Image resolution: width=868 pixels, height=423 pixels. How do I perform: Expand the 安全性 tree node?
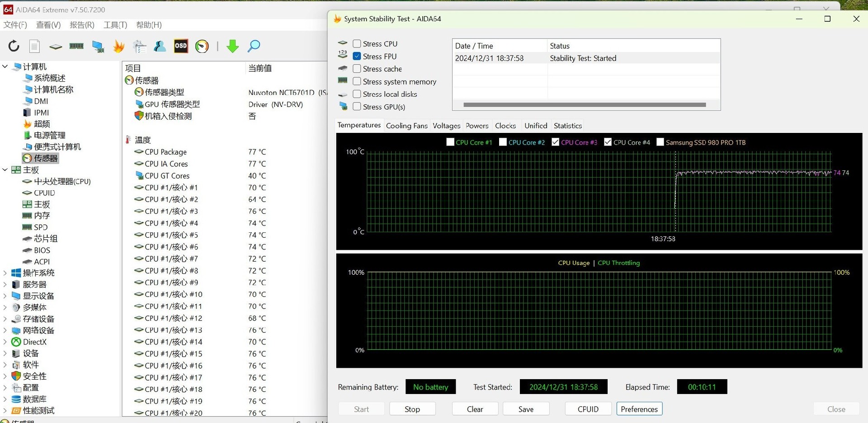[5, 376]
